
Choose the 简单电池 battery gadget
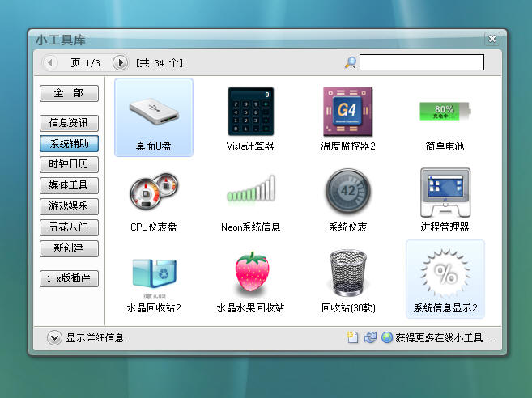click(445, 112)
